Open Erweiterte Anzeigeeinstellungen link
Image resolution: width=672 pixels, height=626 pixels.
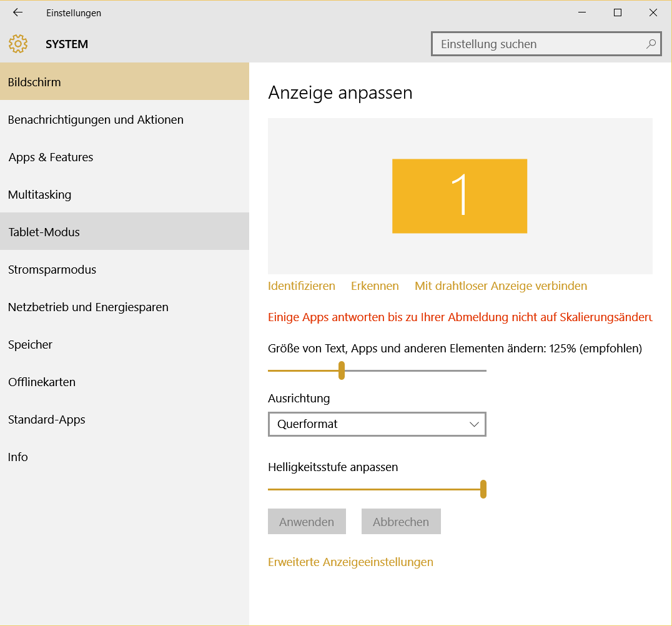[350, 562]
